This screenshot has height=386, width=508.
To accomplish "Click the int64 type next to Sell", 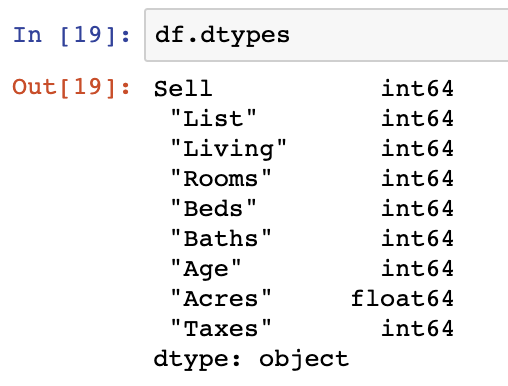I will [417, 88].
